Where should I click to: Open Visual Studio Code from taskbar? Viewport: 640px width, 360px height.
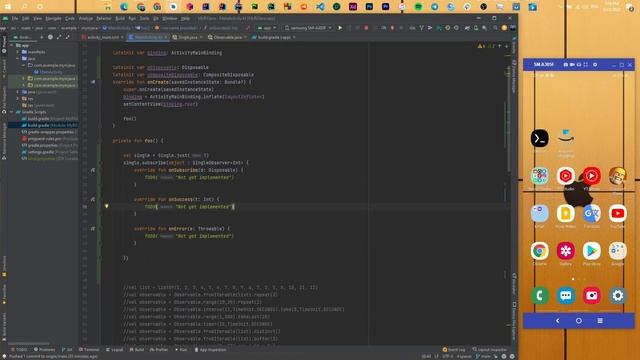click(x=320, y=7)
